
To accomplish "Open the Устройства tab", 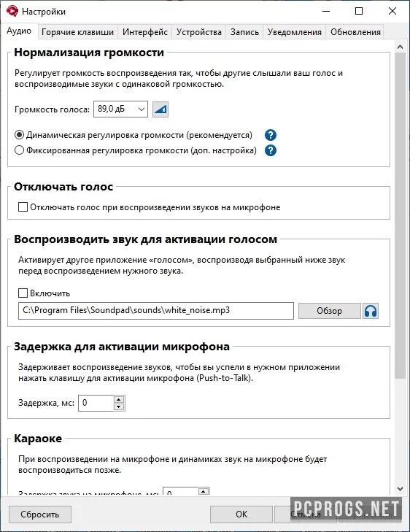I will coord(198,32).
